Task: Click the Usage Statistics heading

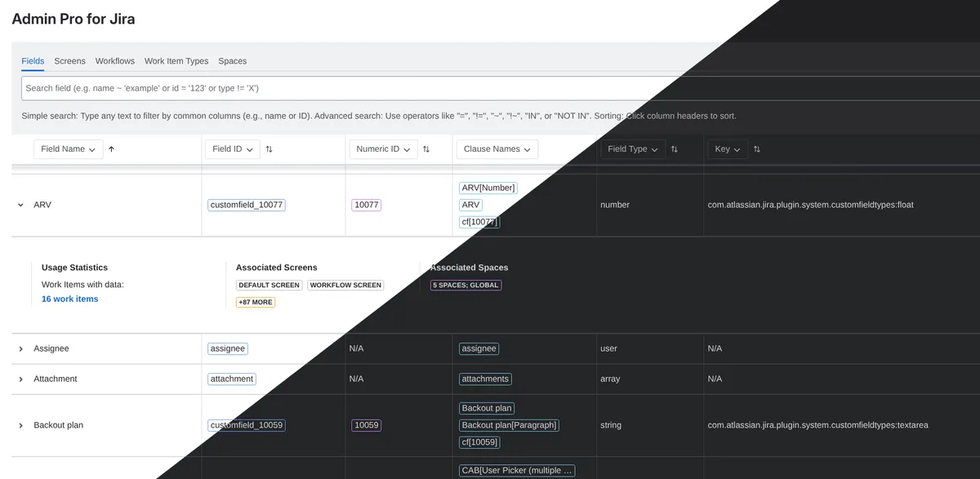Action: [74, 268]
